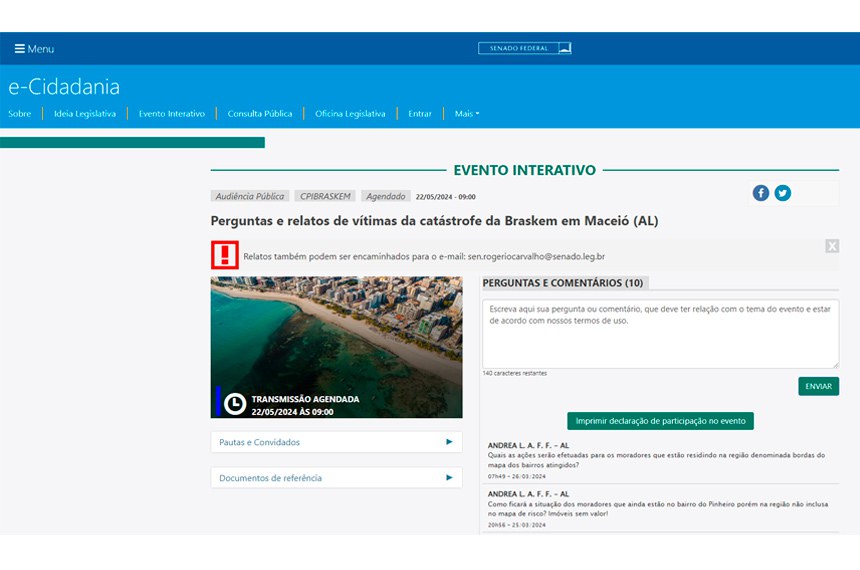This screenshot has width=860, height=570.
Task: Open the hamburger Menu icon
Action: (x=19, y=49)
